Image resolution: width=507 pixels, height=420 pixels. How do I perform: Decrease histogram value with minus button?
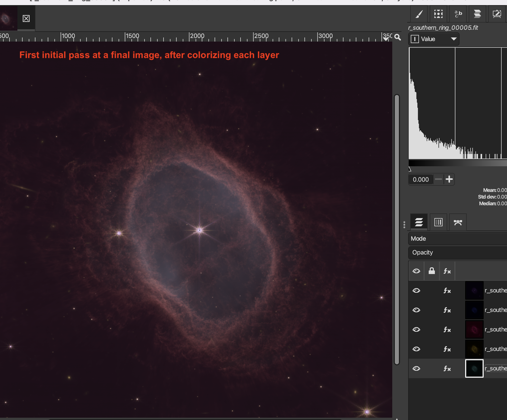(438, 179)
